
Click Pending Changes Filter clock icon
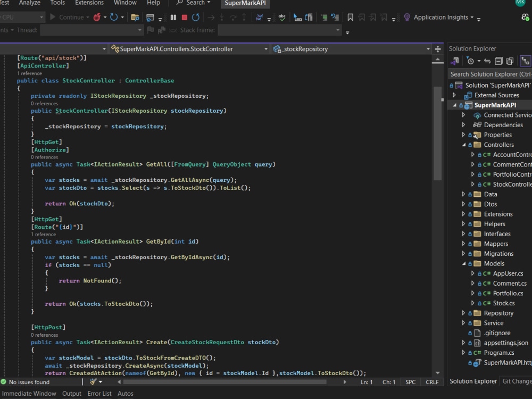[x=470, y=61]
